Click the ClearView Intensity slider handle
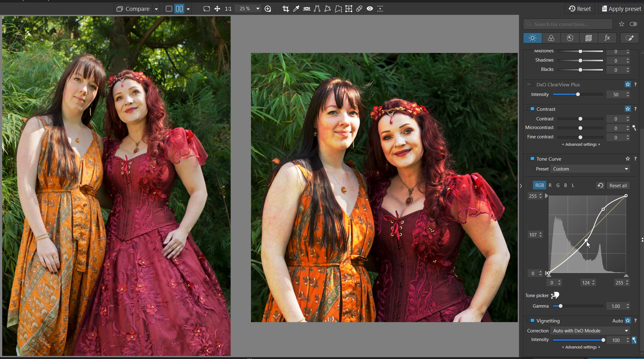 coord(578,94)
